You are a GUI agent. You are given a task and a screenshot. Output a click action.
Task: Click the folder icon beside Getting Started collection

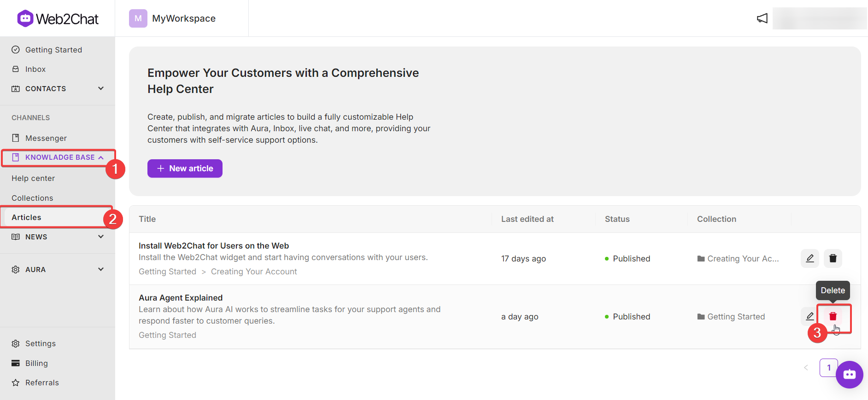point(701,317)
